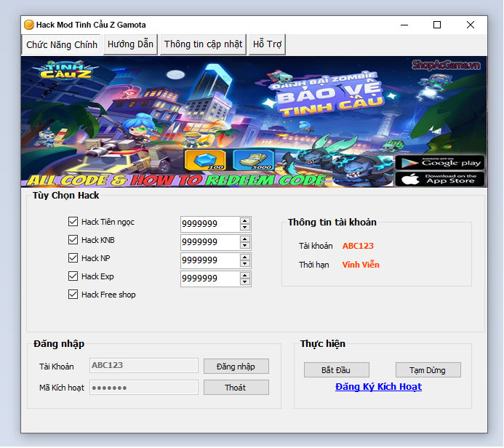Screen dimensions: 504x448
Task: Click the Vĩnh Viễn expiry text
Action: 361,265
